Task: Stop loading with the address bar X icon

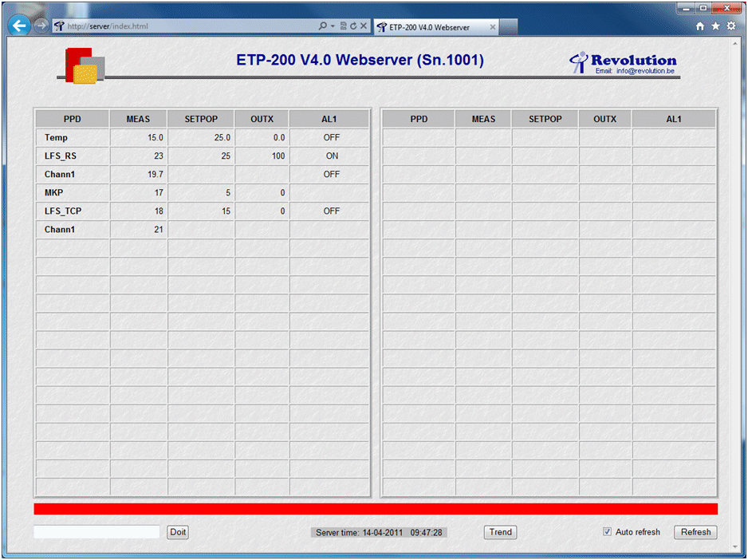Action: pos(364,26)
